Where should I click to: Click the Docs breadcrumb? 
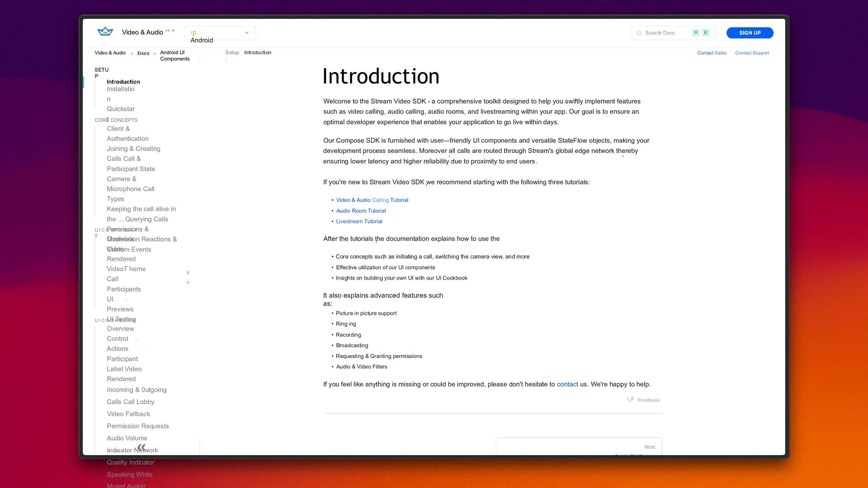[x=143, y=53]
